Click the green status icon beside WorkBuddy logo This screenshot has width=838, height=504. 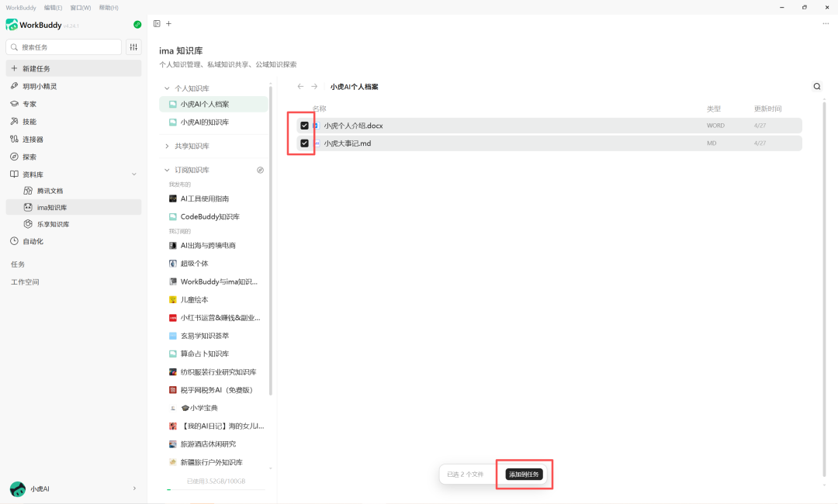(x=137, y=25)
